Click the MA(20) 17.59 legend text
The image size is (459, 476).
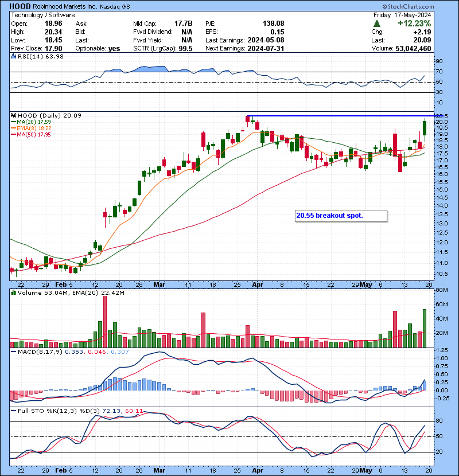tap(34, 122)
